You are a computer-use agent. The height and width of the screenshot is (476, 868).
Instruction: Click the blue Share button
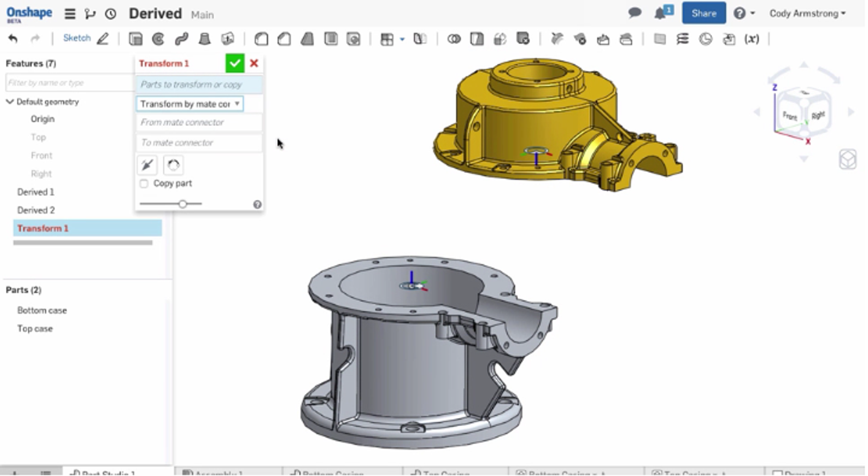704,14
